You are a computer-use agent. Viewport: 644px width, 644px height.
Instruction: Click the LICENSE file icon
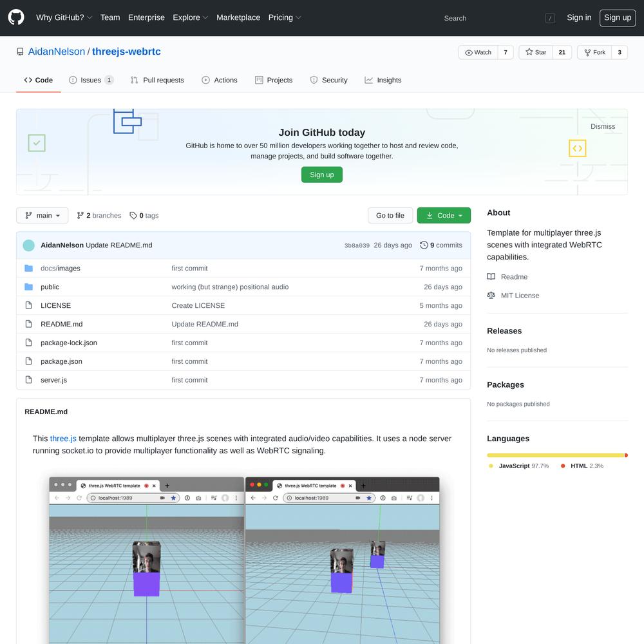[x=29, y=305]
